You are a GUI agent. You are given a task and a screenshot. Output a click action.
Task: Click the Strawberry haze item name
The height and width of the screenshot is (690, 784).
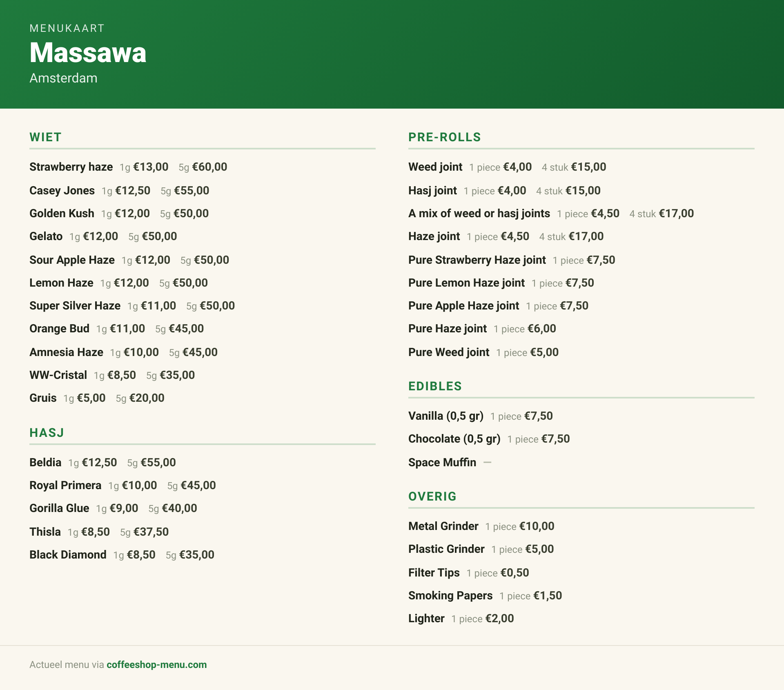[x=71, y=167]
